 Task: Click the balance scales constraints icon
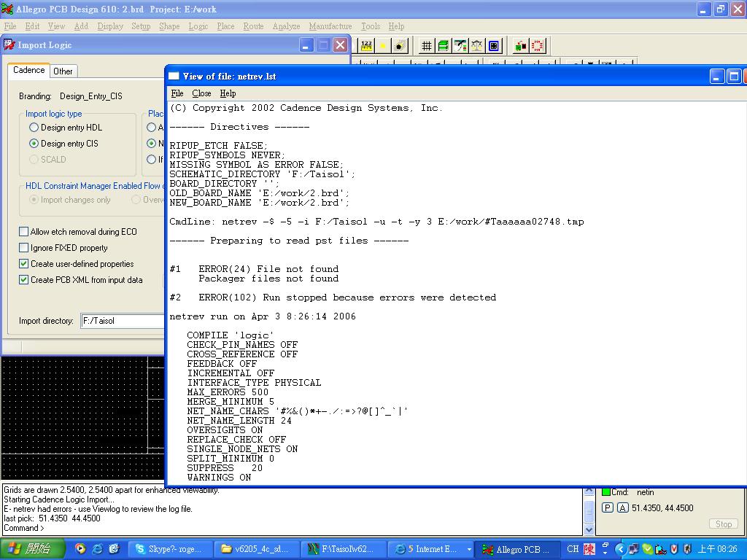(x=477, y=46)
